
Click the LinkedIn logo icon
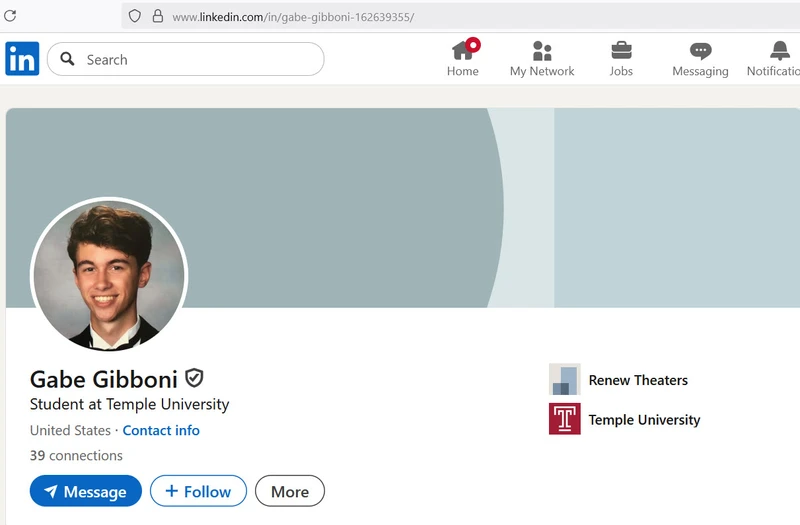pyautogui.click(x=22, y=59)
